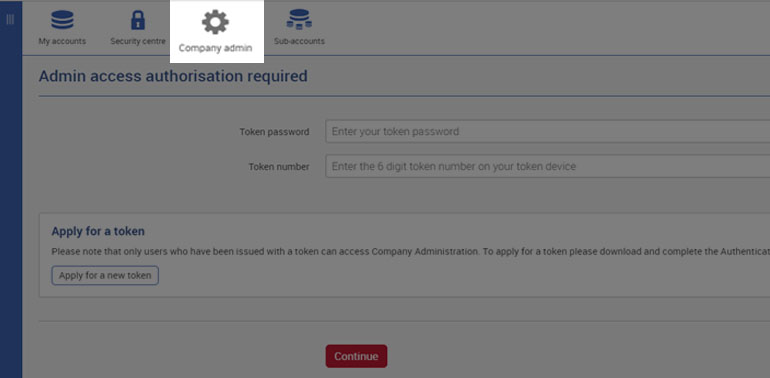
Task: Focus the Token password input field
Action: [x=548, y=132]
